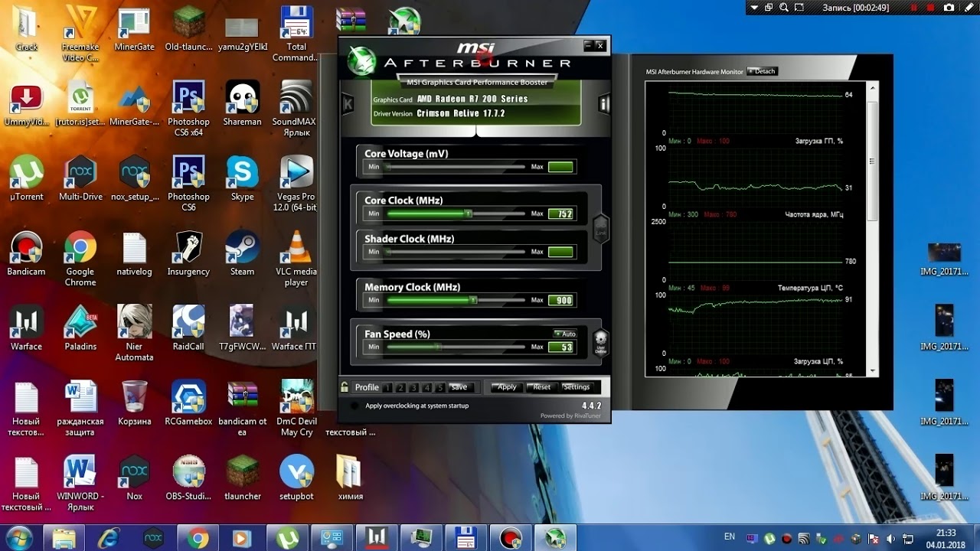Click the Chrome taskbar icon

click(x=198, y=538)
